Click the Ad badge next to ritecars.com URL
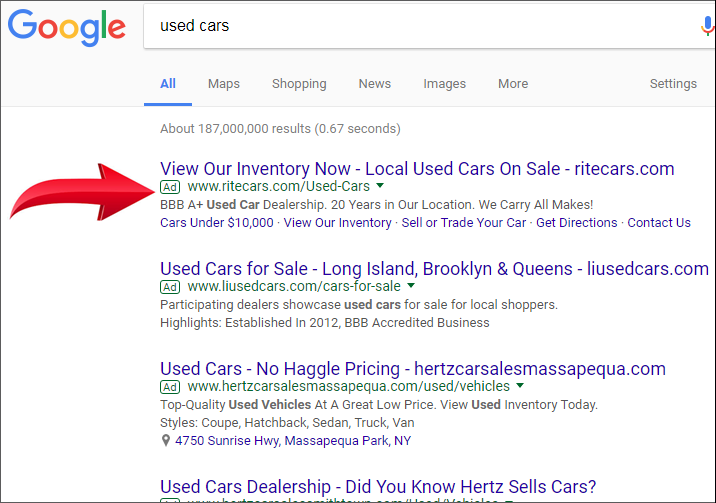This screenshot has width=716, height=503. tap(170, 187)
